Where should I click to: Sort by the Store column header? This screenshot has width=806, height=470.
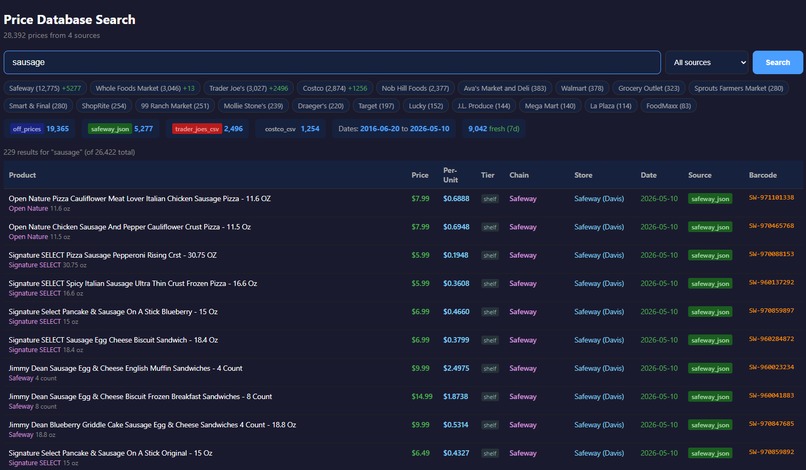(x=583, y=175)
